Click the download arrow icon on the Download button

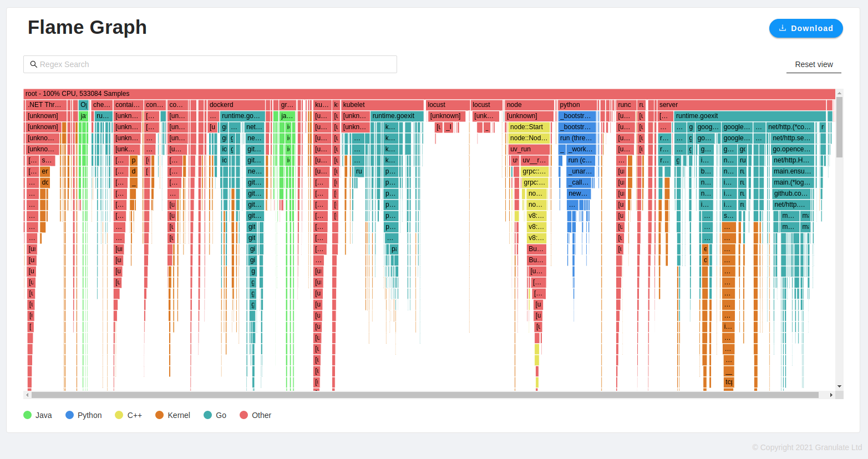coord(783,28)
